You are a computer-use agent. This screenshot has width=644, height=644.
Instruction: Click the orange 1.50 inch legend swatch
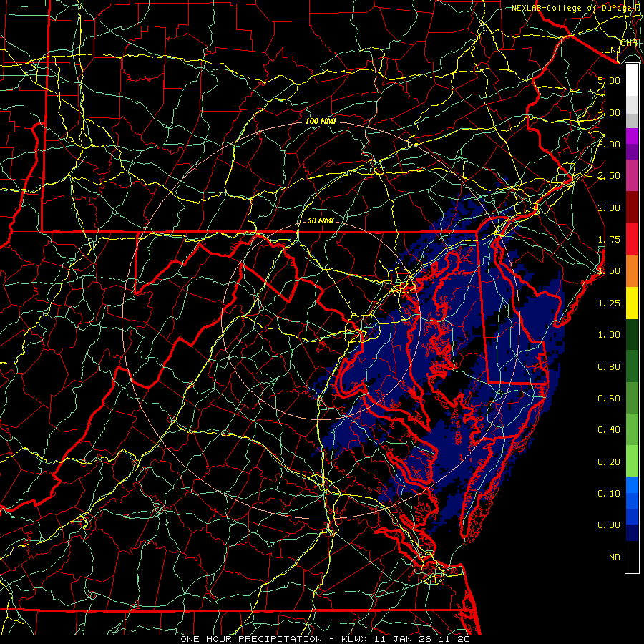tap(632, 271)
